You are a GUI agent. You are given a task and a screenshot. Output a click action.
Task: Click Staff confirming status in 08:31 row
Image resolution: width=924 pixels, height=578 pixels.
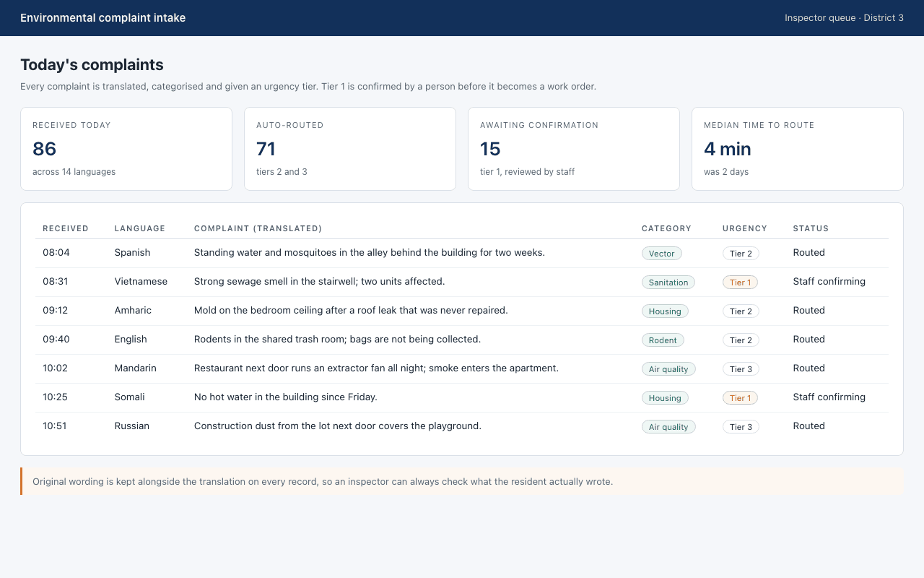click(829, 282)
